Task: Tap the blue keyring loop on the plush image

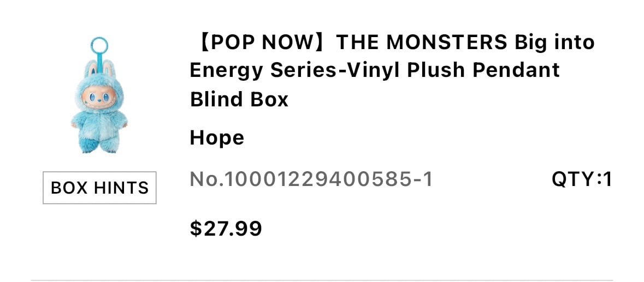Action: click(99, 45)
